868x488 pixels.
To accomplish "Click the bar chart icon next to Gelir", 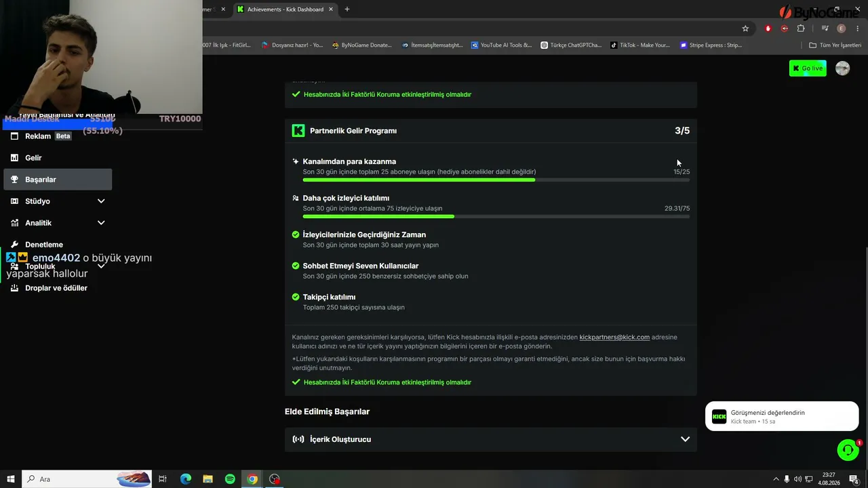I will tap(14, 158).
